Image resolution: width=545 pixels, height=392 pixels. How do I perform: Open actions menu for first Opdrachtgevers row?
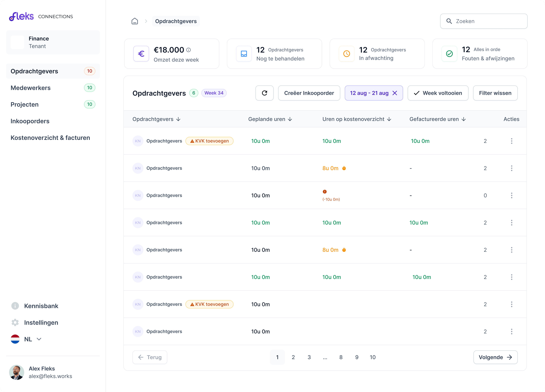click(x=511, y=141)
